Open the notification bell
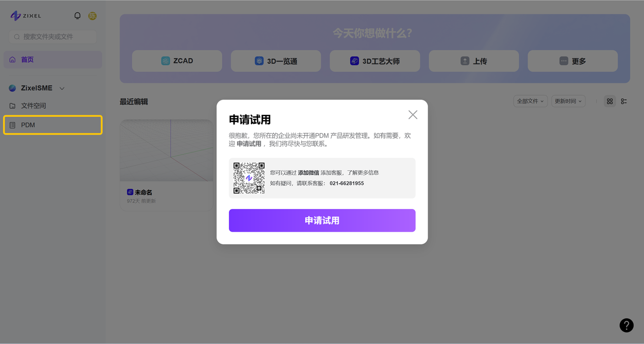Screen dimensions: 644x344 [77, 16]
